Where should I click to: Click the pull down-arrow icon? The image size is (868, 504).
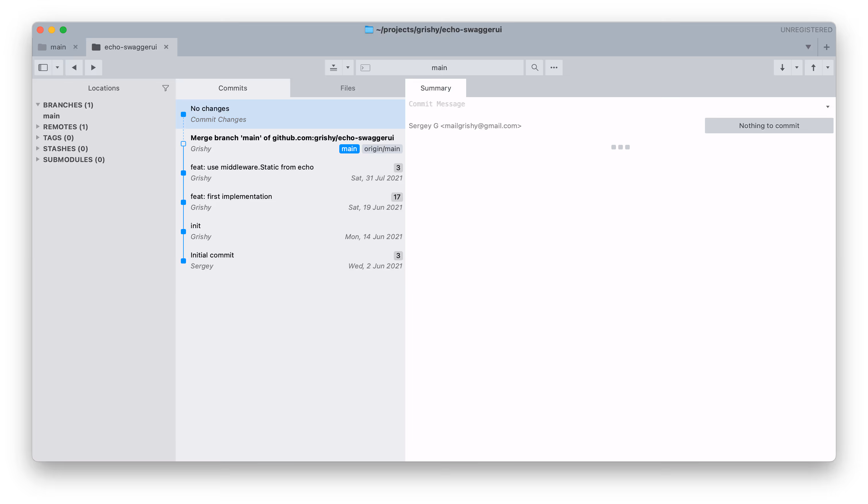(x=782, y=68)
